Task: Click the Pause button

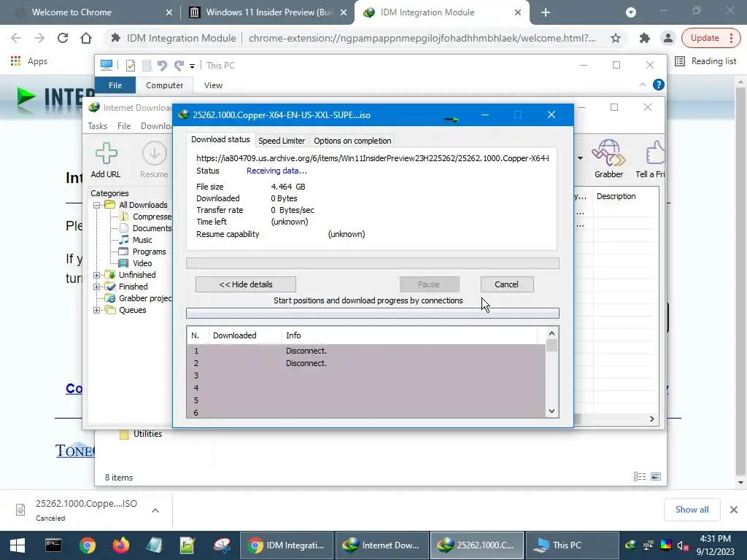Action: click(x=429, y=284)
